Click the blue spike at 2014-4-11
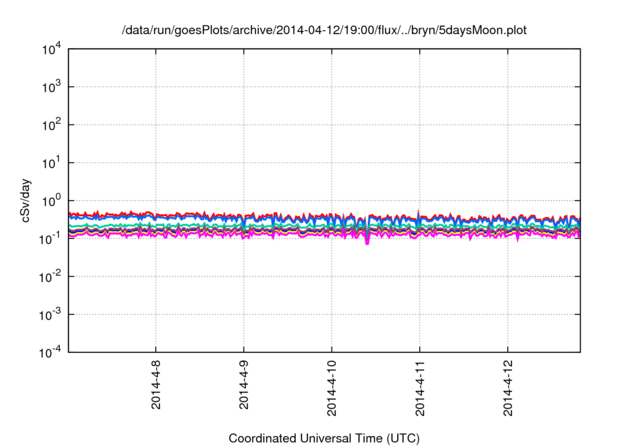 (418, 216)
